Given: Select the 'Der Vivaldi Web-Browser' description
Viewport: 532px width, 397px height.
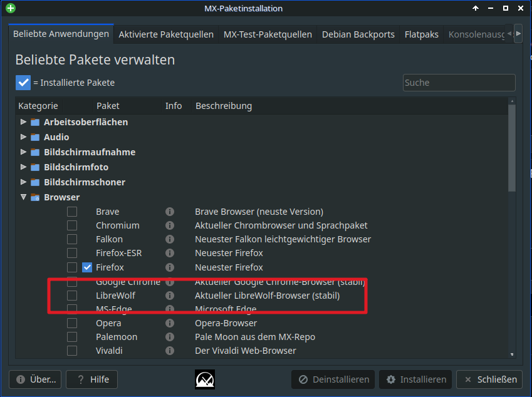Looking at the screenshot, I should click(x=246, y=351).
